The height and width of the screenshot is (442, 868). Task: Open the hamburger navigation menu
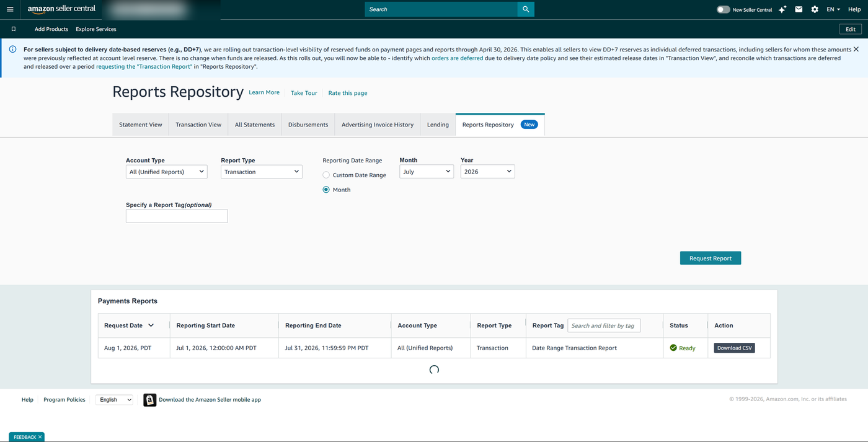[10, 9]
